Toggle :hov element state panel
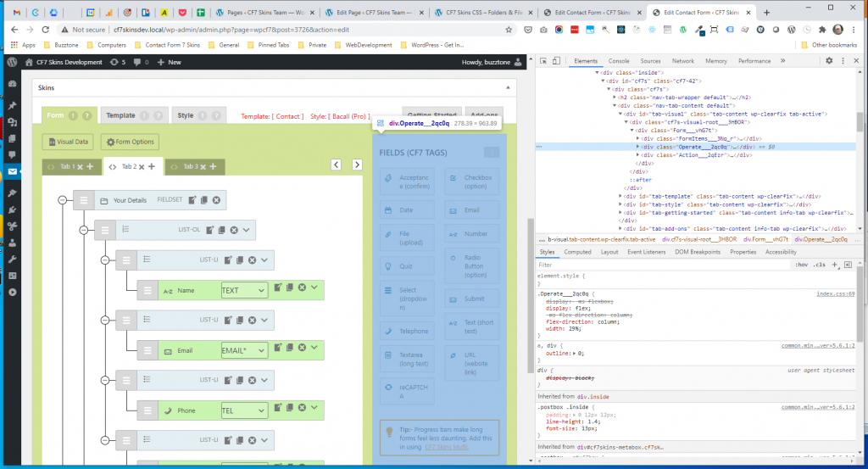This screenshot has height=469, width=868. [800, 265]
